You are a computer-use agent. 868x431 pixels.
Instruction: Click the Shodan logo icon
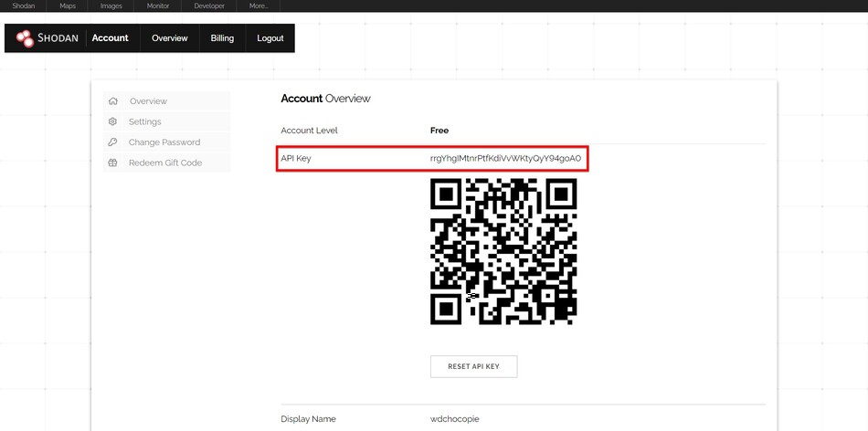click(25, 38)
